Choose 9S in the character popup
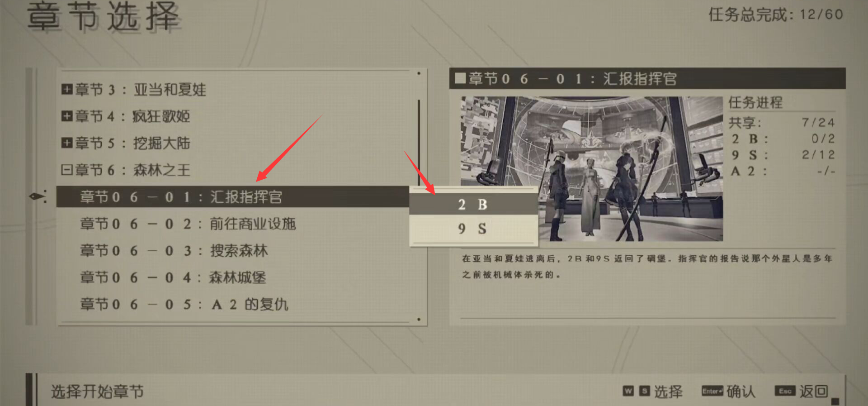The height and width of the screenshot is (406, 868). point(473,229)
